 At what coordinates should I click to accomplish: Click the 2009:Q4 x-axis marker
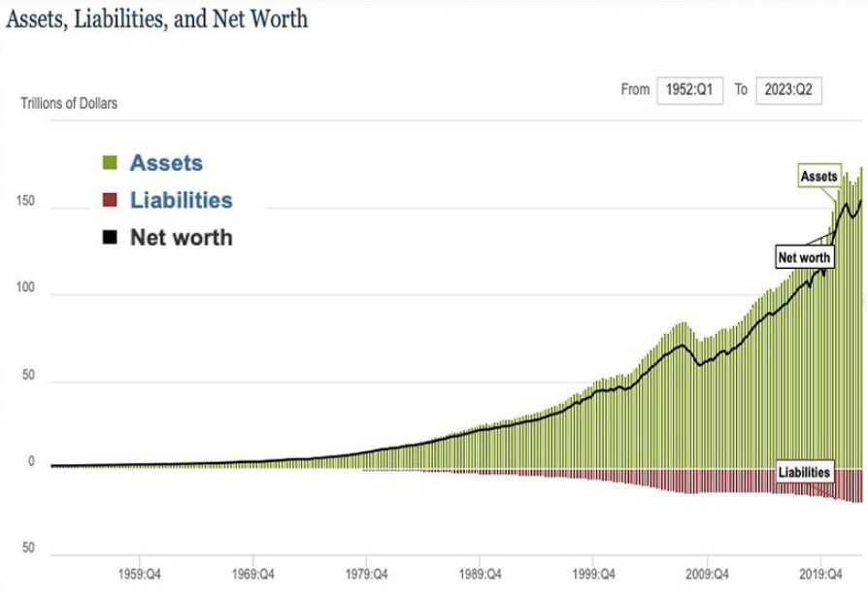tap(708, 573)
